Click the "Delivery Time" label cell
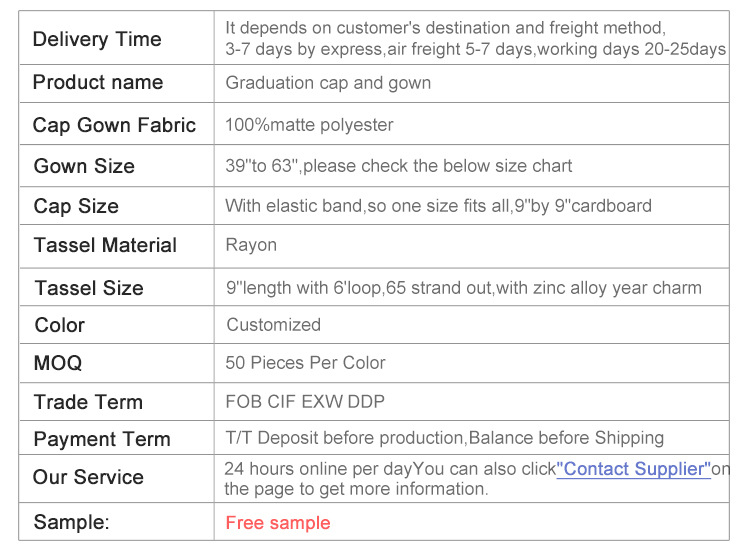This screenshot has height=556, width=750. click(x=97, y=39)
